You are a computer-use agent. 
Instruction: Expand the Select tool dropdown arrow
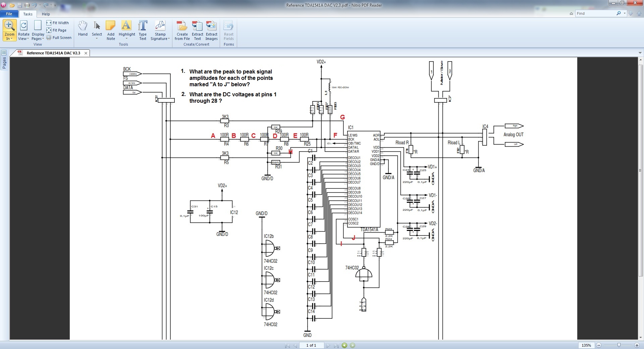97,39
